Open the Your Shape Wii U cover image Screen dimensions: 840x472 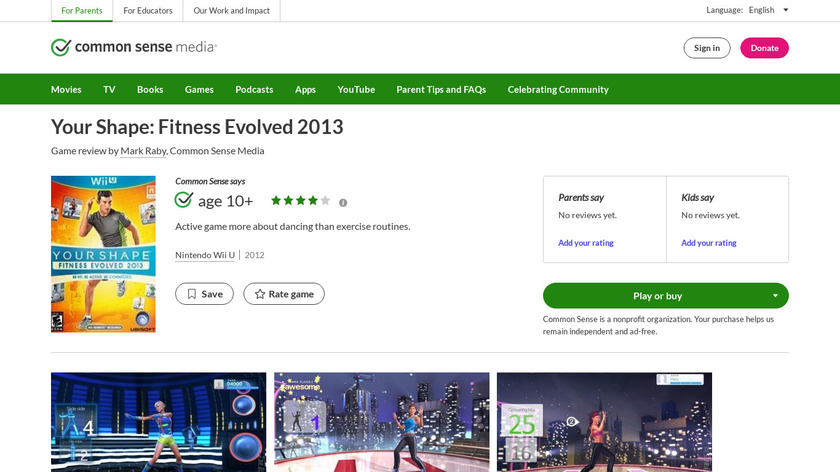click(103, 254)
